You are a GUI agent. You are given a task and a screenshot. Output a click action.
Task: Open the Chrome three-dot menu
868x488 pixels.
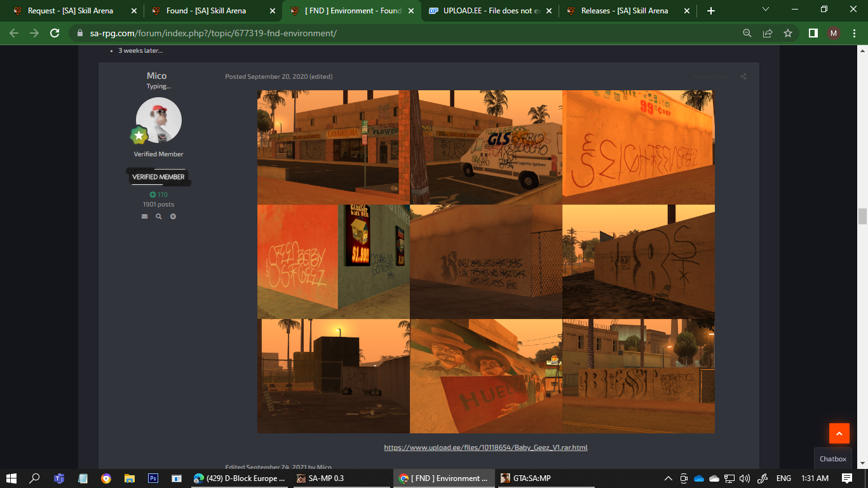pyautogui.click(x=854, y=33)
